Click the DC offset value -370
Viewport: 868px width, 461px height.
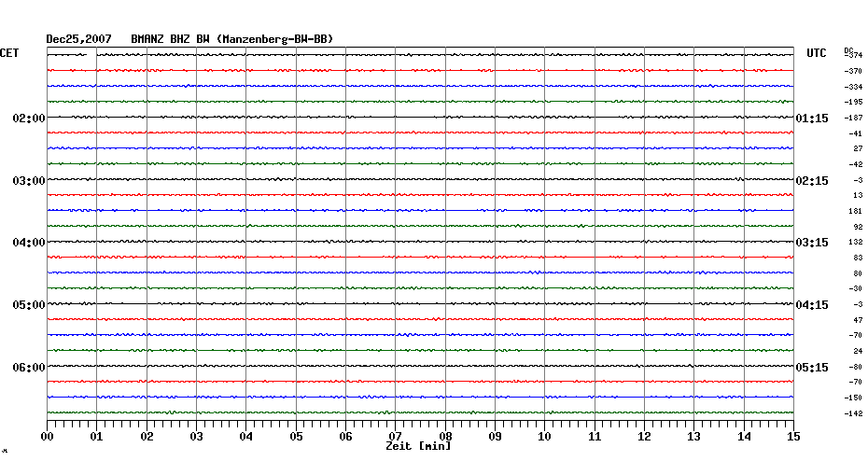(x=854, y=72)
